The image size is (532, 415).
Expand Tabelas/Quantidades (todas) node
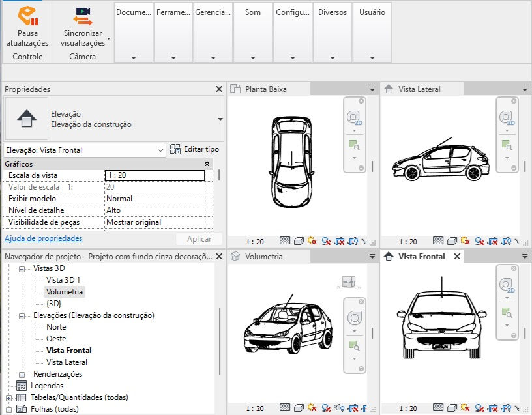[9, 398]
